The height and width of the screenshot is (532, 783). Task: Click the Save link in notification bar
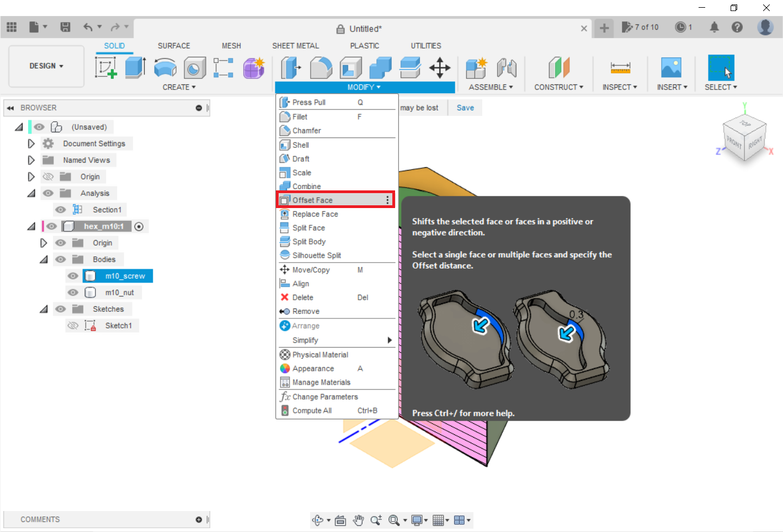point(465,108)
